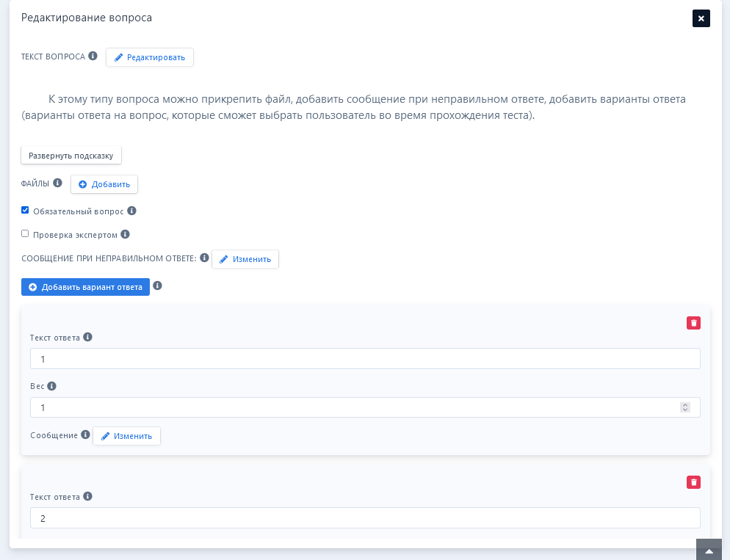Screen dimensions: 730x560
Task: Enable the Проверка экспертом checkbox
Action: coord(25,234)
